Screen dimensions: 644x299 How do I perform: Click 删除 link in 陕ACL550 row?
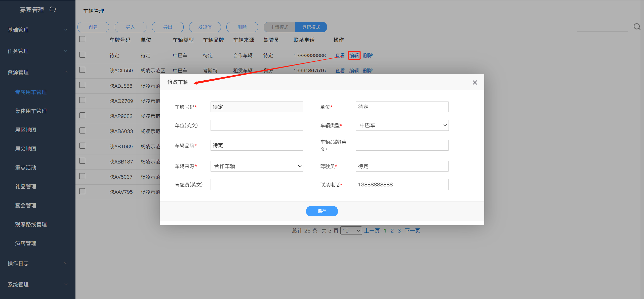[368, 71]
